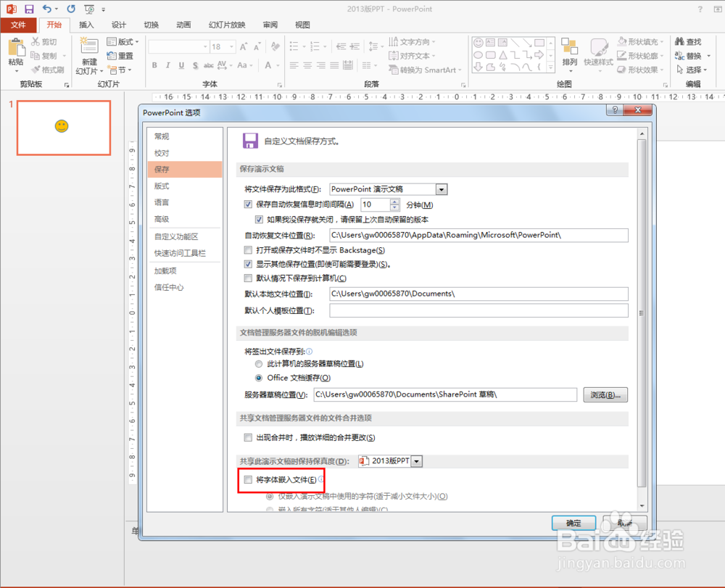This screenshot has height=588, width=725.
Task: Click Convert to SmartArt icon
Action: tap(394, 70)
